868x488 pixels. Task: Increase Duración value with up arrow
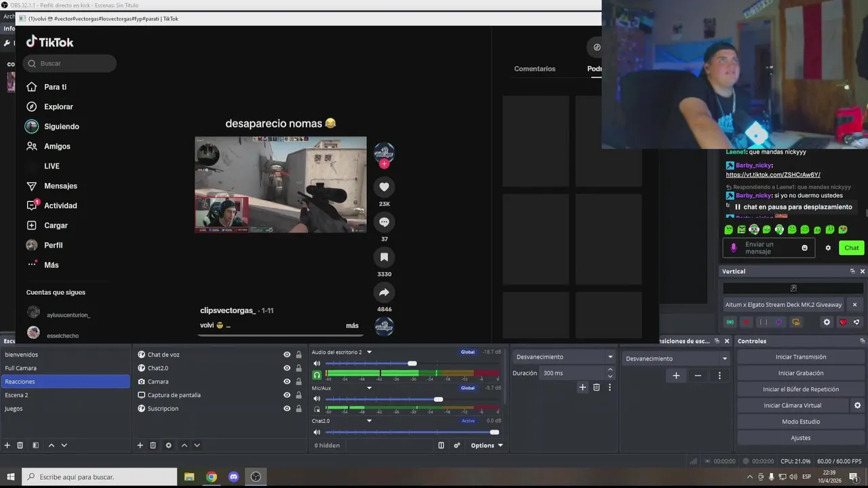[x=610, y=369]
